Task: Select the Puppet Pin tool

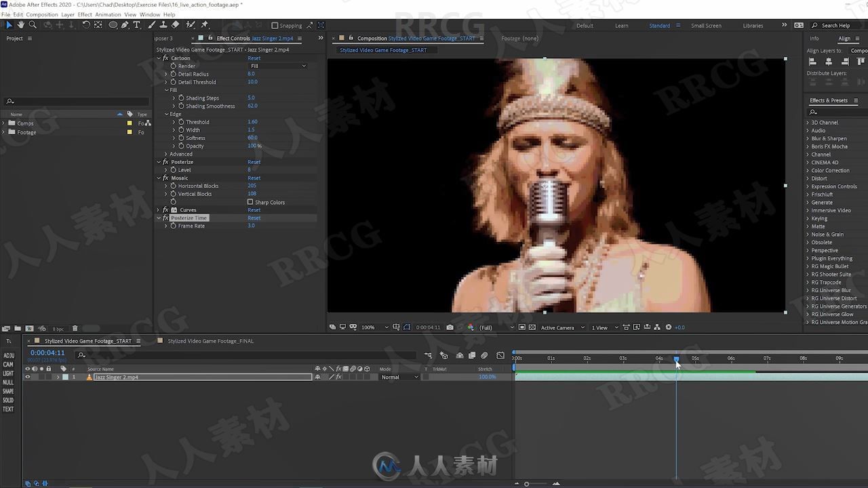Action: click(x=205, y=25)
